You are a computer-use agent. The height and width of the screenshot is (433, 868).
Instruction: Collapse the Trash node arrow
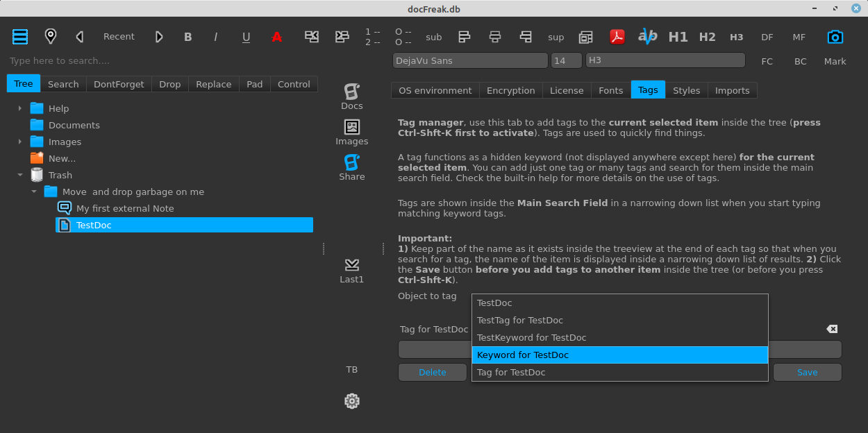[x=20, y=175]
